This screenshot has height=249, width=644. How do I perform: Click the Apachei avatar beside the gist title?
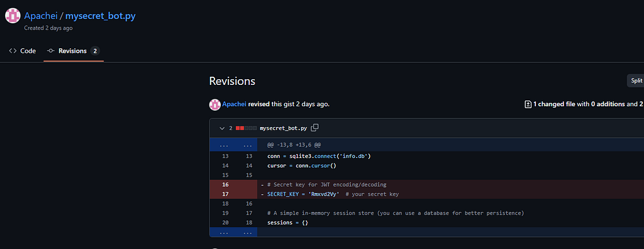click(x=13, y=16)
